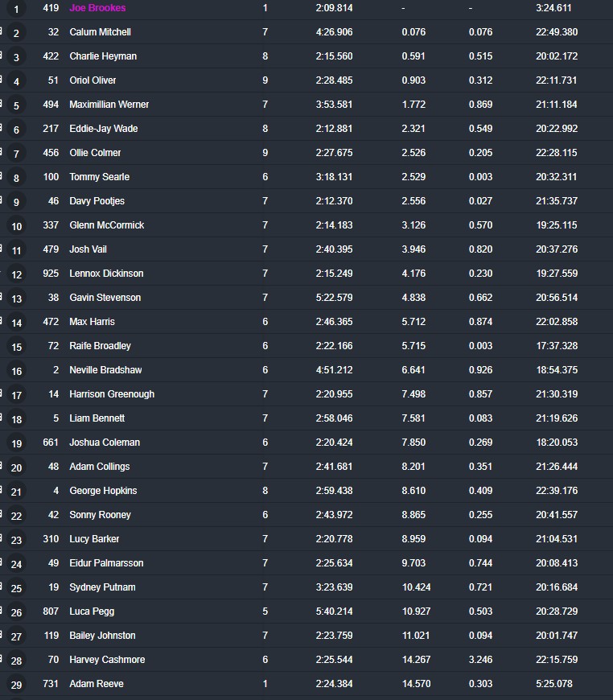Select rider name Glenn McCormick

point(107,225)
